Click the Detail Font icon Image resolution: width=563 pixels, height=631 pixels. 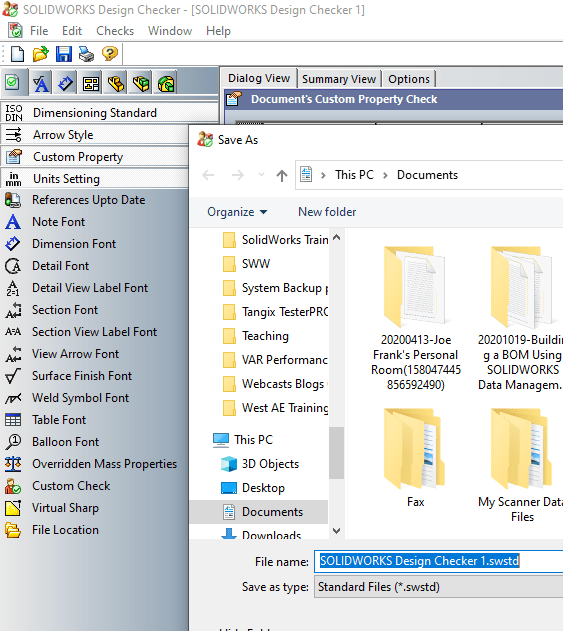(x=13, y=266)
